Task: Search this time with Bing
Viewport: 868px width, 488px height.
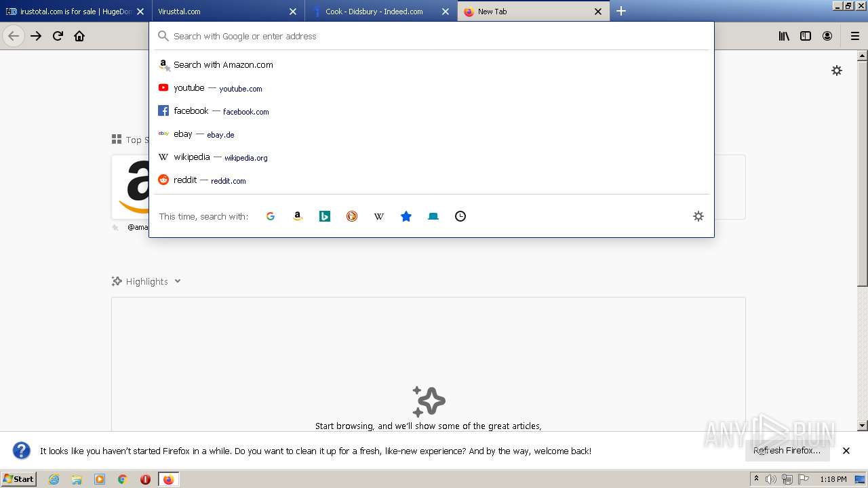Action: [x=325, y=216]
